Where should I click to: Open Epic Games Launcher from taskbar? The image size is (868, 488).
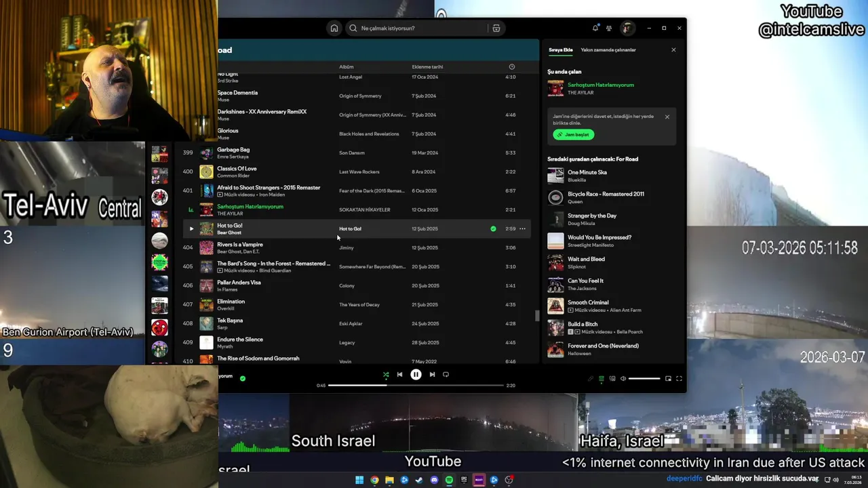464,480
